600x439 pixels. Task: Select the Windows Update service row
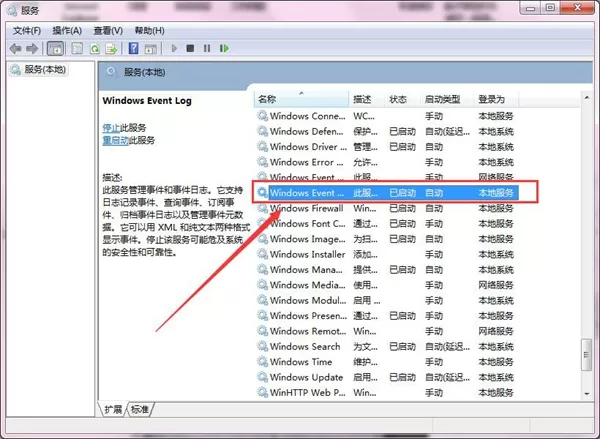[x=386, y=377]
